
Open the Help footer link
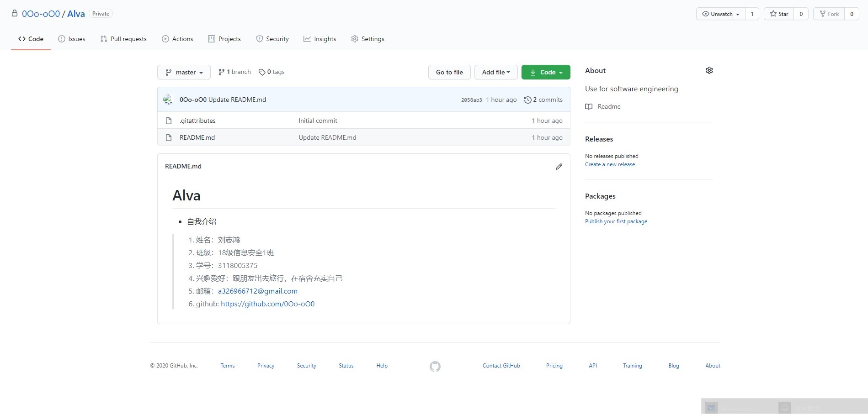(x=382, y=366)
